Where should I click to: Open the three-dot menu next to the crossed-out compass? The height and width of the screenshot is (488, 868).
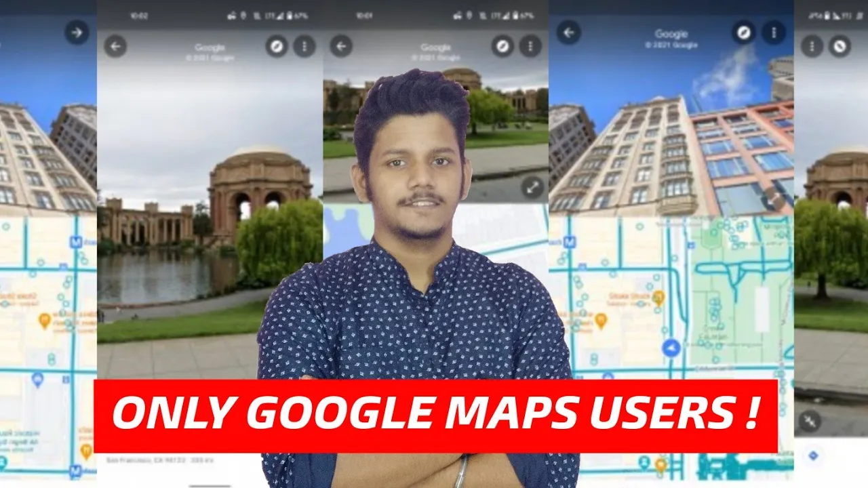[812, 46]
